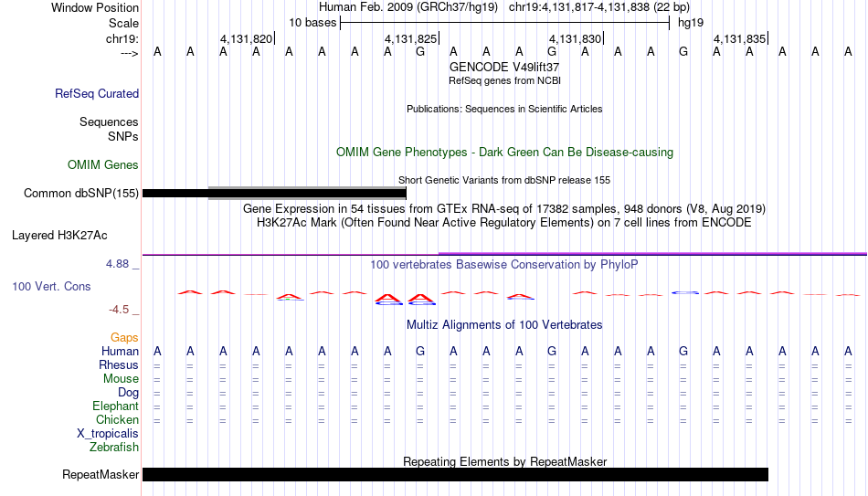This screenshot has height=496, width=868.
Task: Open the 100 Vert. Cons track label
Action: (51, 286)
